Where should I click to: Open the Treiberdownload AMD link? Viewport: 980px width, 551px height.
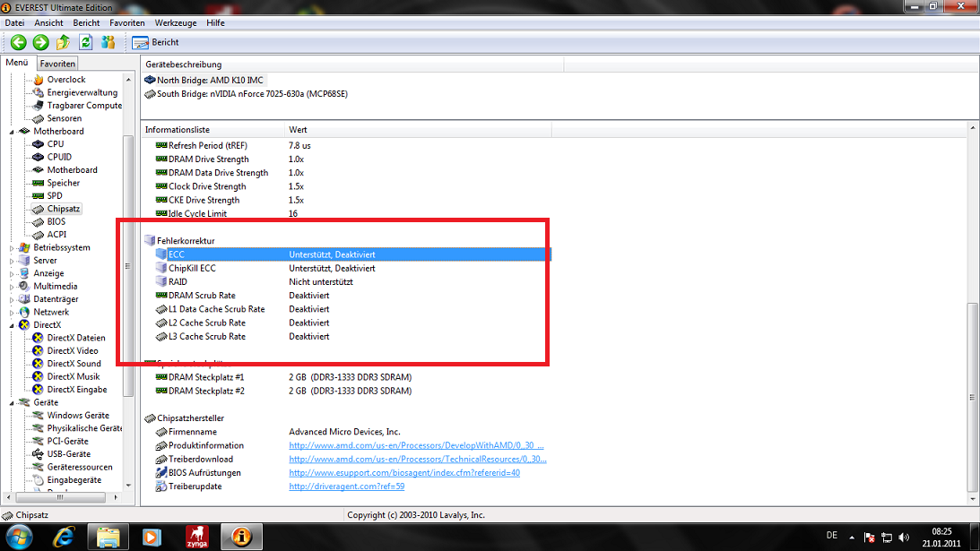pyautogui.click(x=418, y=459)
